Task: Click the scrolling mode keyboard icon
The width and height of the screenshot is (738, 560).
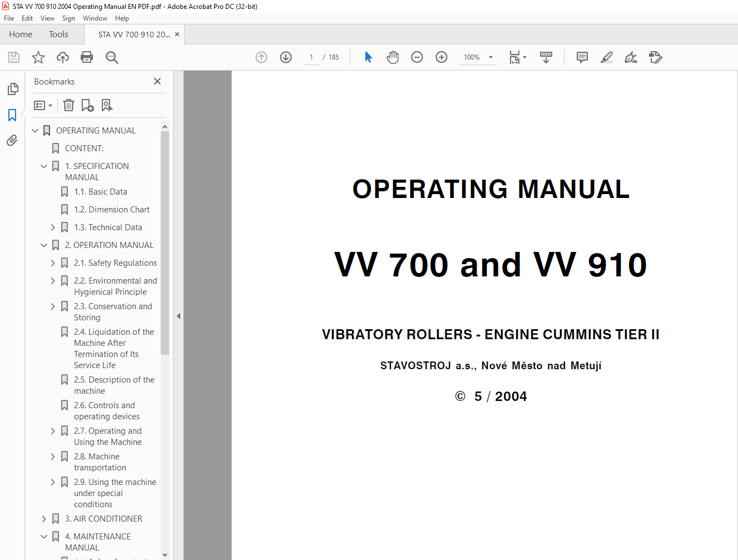Action: (546, 57)
